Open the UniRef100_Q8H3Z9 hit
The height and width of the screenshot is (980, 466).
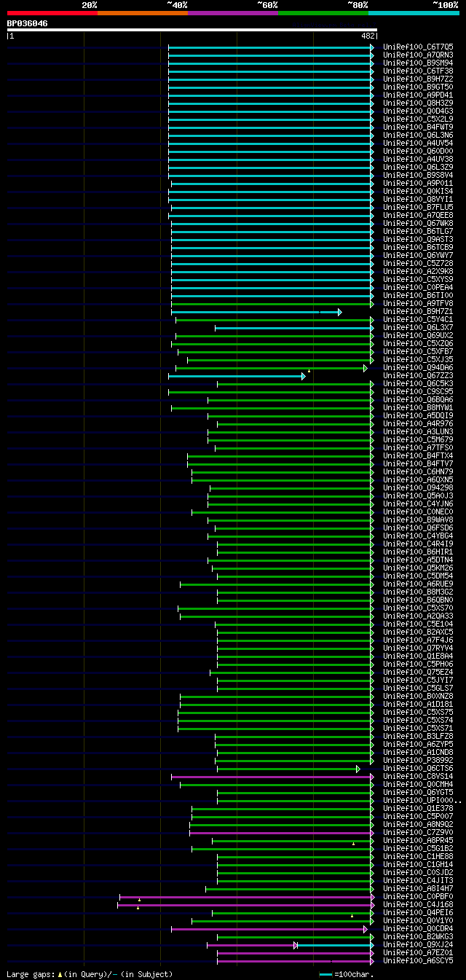[x=418, y=103]
